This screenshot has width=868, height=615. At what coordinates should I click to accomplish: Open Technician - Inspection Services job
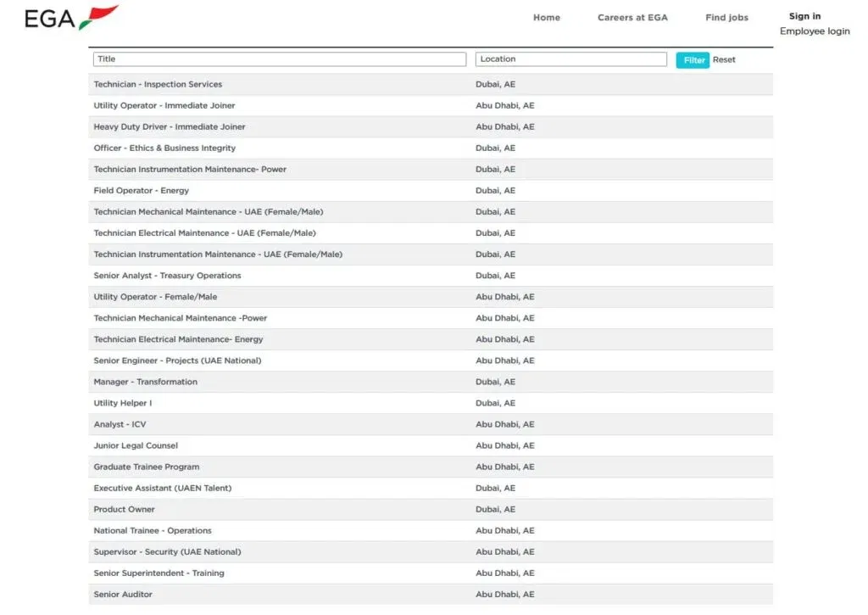tap(158, 85)
